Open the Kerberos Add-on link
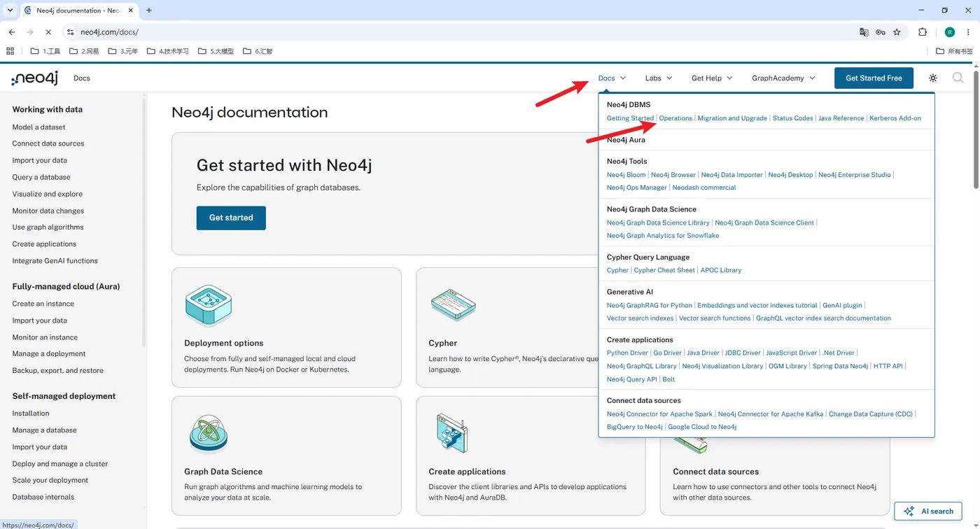Image resolution: width=980 pixels, height=529 pixels. [895, 118]
